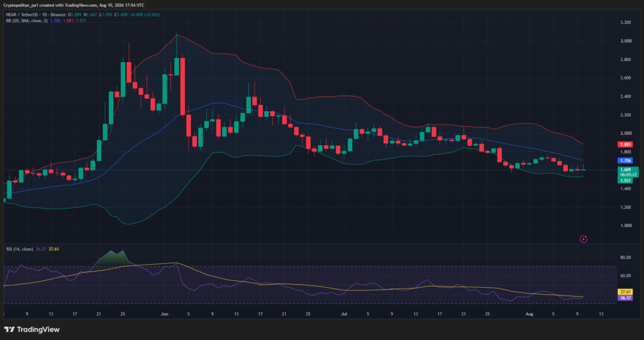
Task: Click the blue 1.706 value in the BB legend
Action: 55,21
